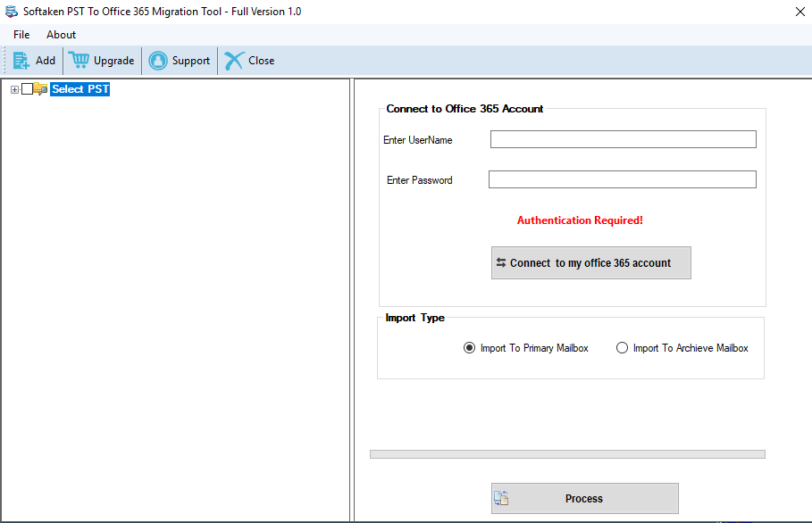
Task: Click the swap arrows icon on Connect button
Action: [x=501, y=262]
